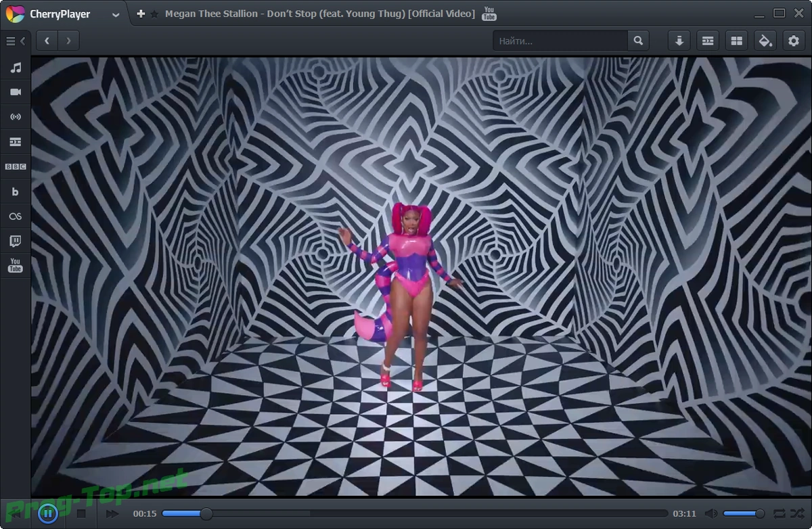The width and height of the screenshot is (812, 529).
Task: Open the Radio streaming section
Action: click(x=15, y=117)
